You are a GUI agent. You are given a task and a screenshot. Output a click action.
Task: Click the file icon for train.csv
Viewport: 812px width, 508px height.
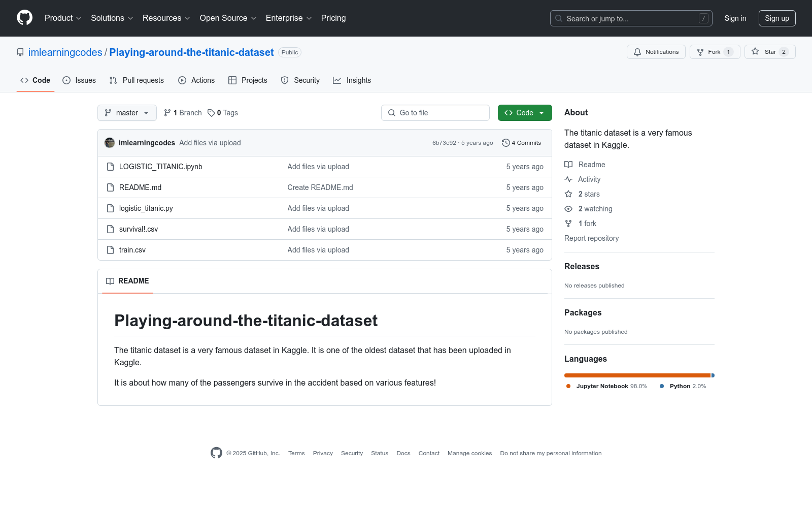pos(110,250)
